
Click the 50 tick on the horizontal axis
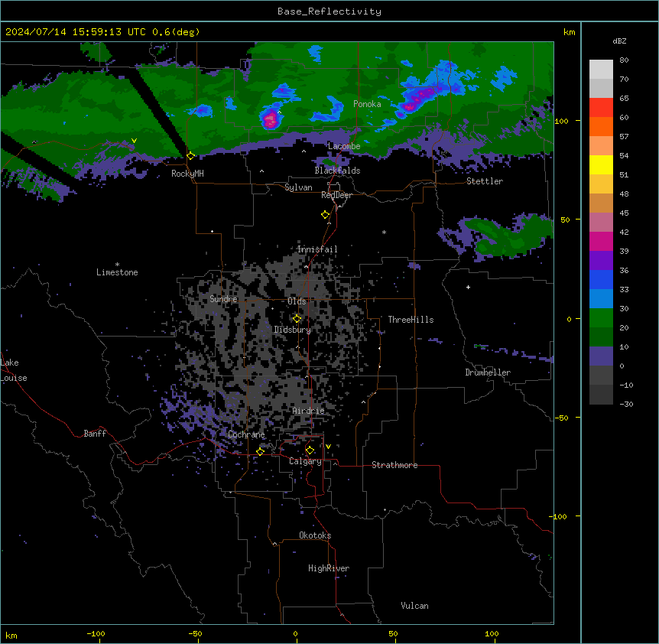[393, 634]
